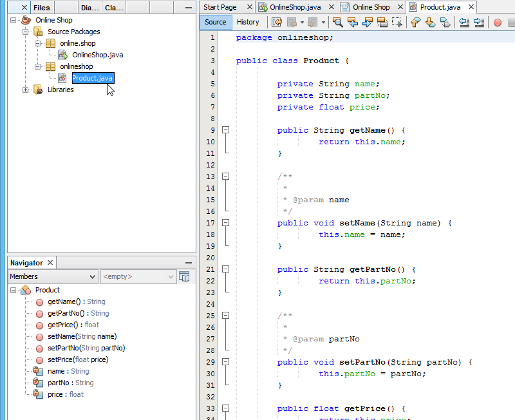
Task: Switch to the OnlineShop.java editor tab
Action: tap(295, 7)
